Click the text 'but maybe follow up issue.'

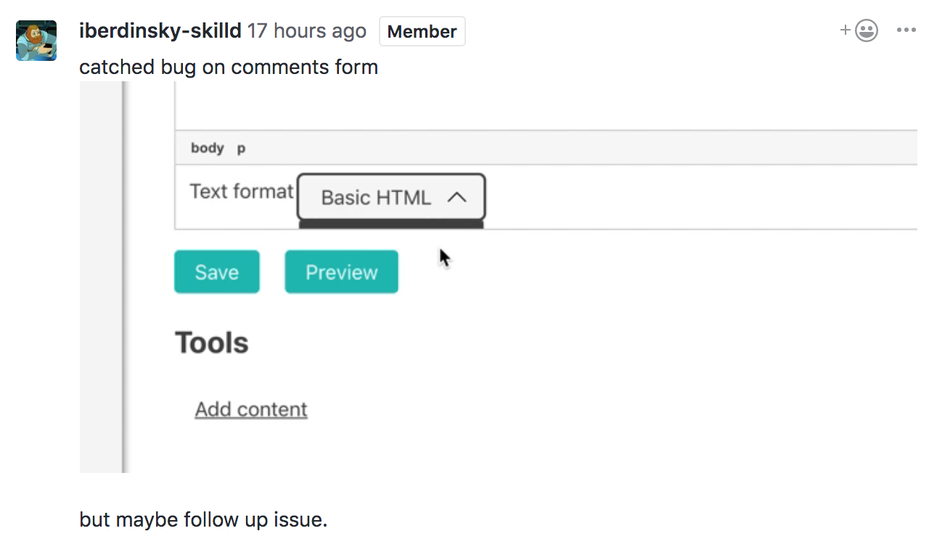point(203,520)
